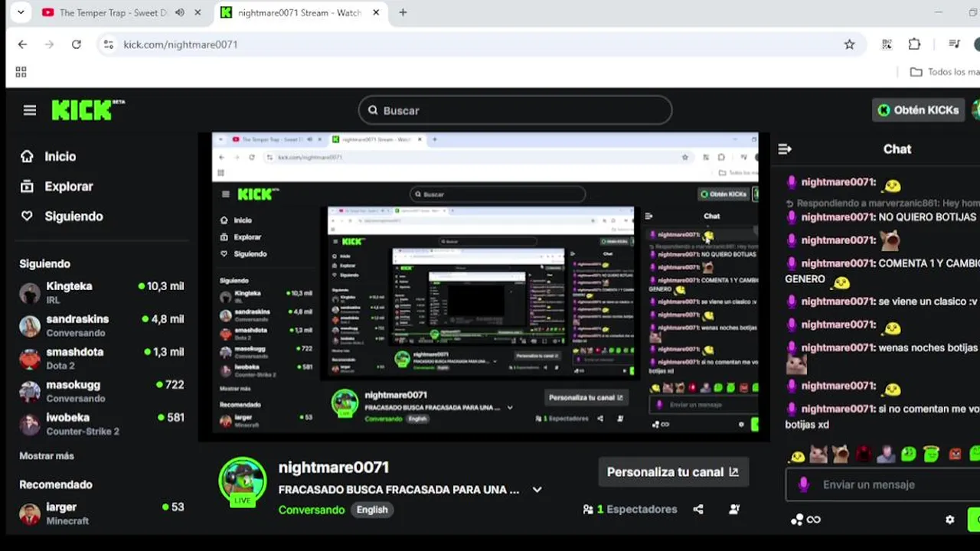Open nightmare0071 channel name link
Viewport: 980px width, 551px height.
click(x=334, y=468)
